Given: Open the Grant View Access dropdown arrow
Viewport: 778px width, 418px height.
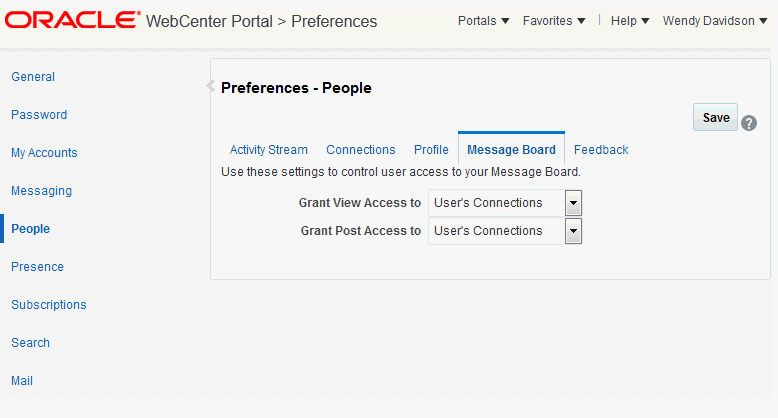Looking at the screenshot, I should point(573,203).
